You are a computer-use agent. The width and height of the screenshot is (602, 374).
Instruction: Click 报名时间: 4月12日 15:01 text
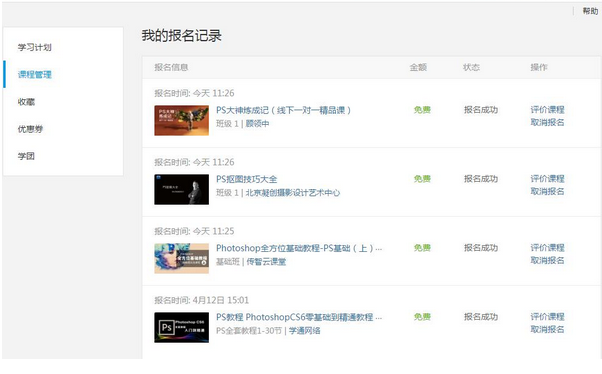pyautogui.click(x=202, y=300)
